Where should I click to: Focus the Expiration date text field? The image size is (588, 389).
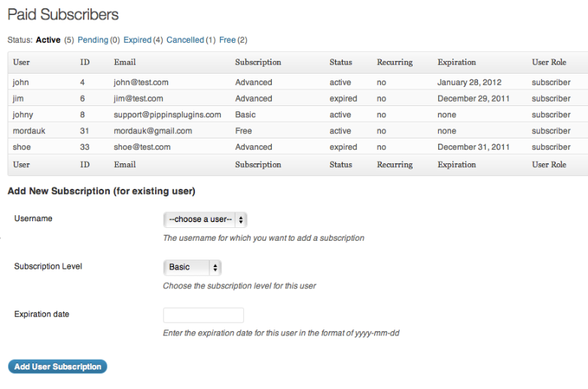pyautogui.click(x=203, y=315)
